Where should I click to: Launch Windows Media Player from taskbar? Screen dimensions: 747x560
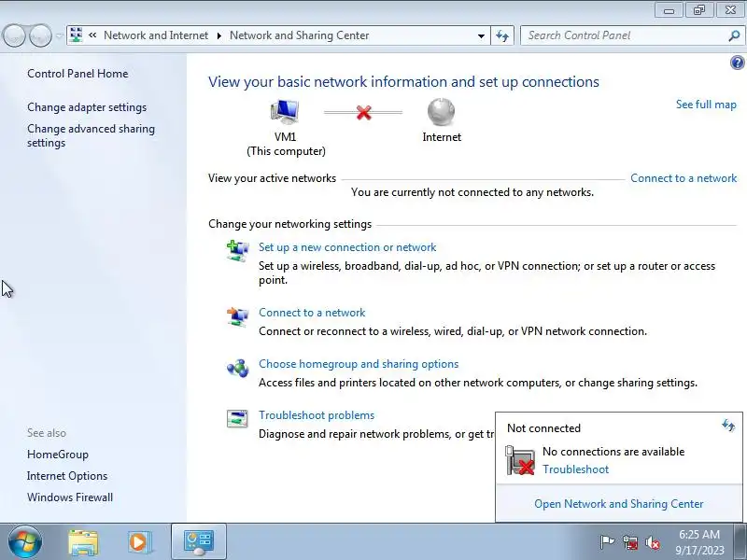[x=139, y=542]
